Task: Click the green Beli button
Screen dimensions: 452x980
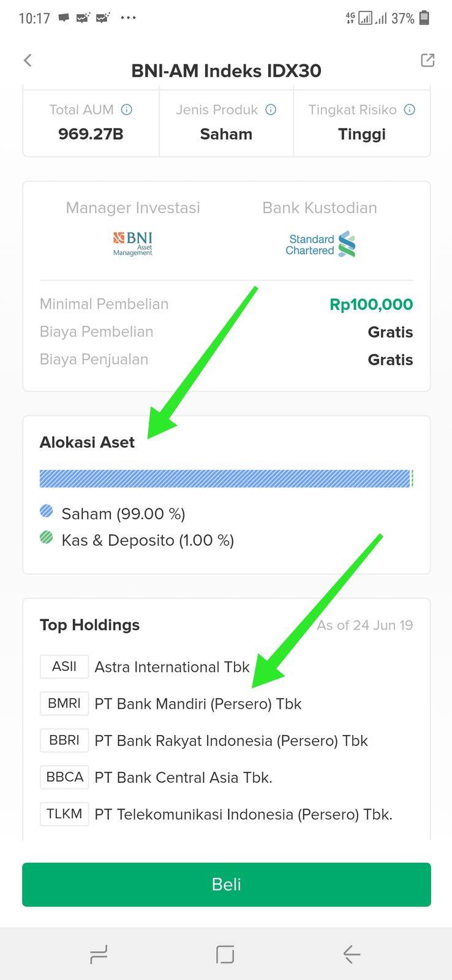Action: [x=227, y=884]
